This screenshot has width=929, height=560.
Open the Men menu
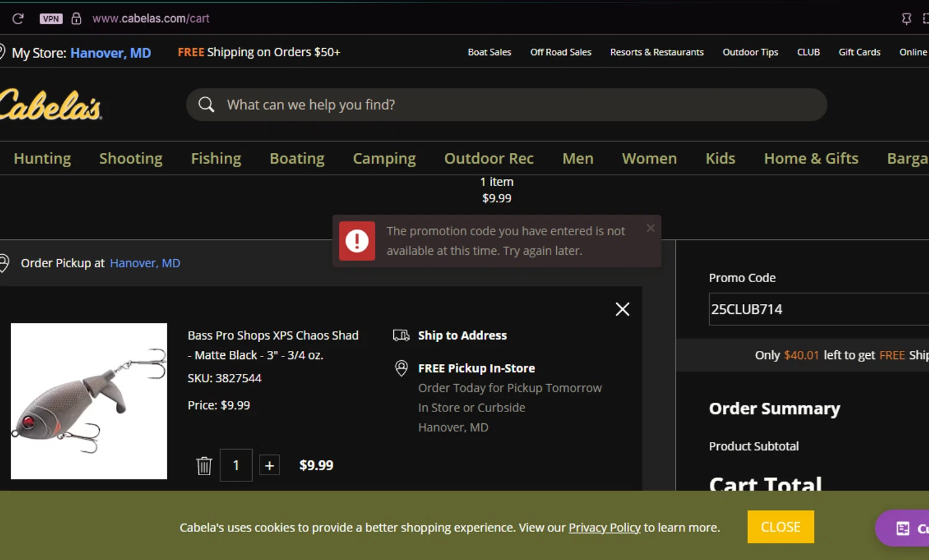pos(578,158)
